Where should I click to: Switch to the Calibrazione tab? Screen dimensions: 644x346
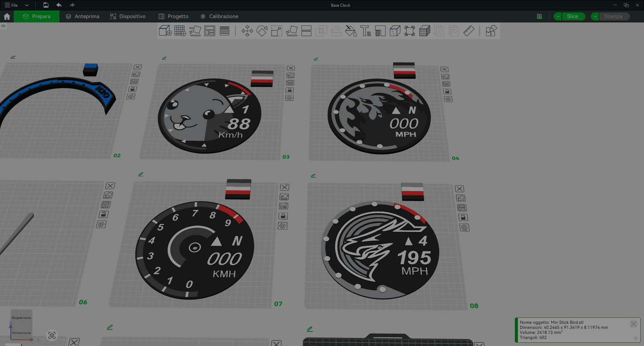click(x=219, y=16)
